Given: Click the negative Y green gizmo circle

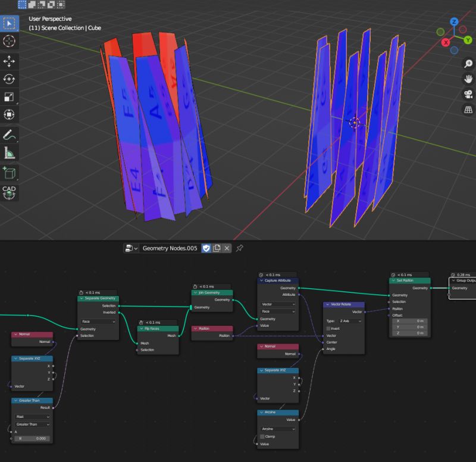Looking at the screenshot, I should point(440,32).
